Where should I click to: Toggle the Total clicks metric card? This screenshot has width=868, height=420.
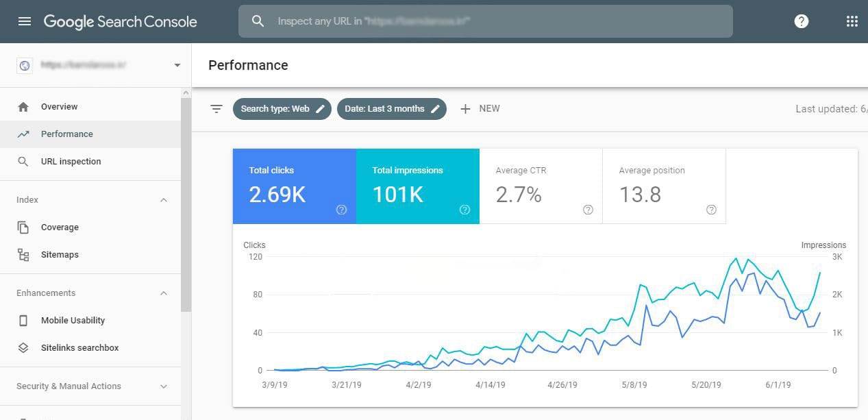pyautogui.click(x=294, y=186)
